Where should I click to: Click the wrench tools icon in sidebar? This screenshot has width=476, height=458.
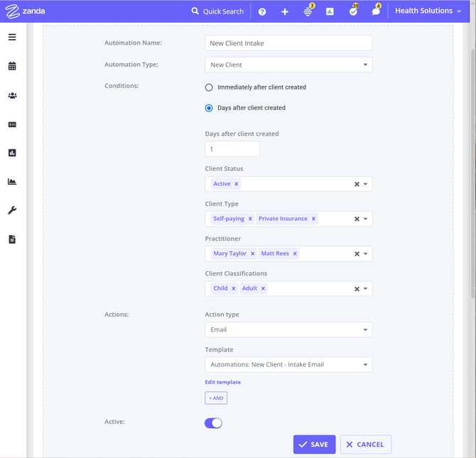coord(12,210)
